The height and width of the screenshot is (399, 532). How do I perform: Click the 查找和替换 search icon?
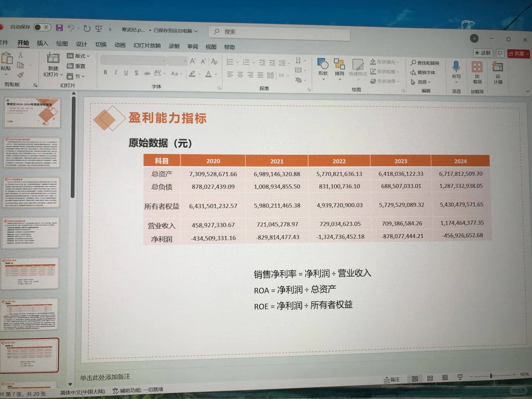pos(414,62)
